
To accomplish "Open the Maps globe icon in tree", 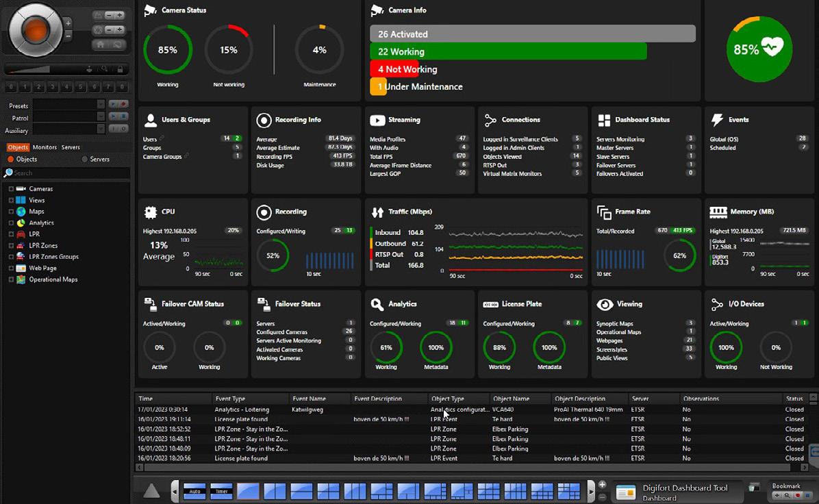I will tap(21, 212).
